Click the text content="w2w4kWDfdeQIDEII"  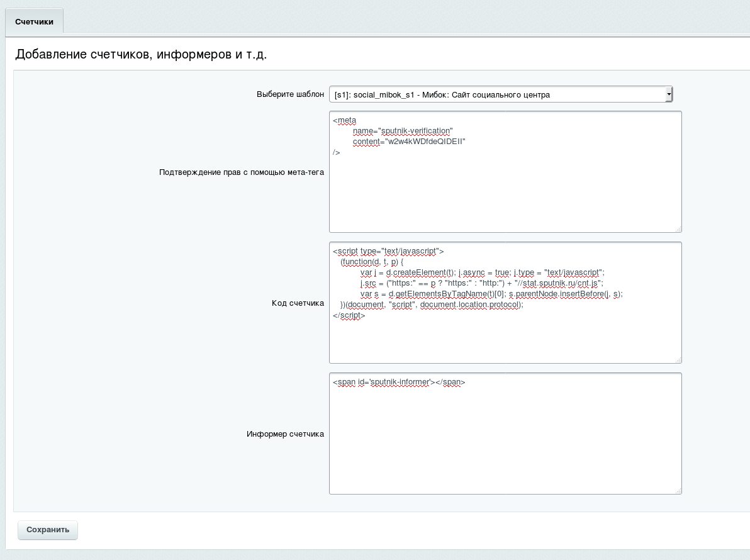tap(409, 142)
